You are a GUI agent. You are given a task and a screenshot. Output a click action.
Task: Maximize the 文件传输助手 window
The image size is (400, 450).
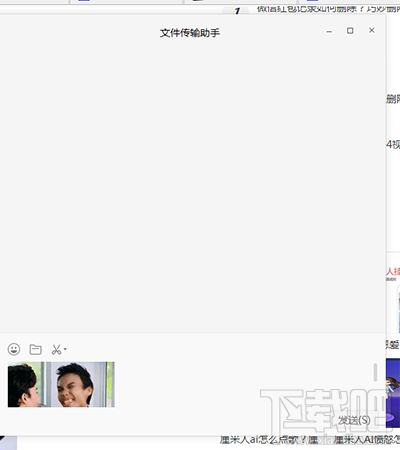tap(350, 31)
